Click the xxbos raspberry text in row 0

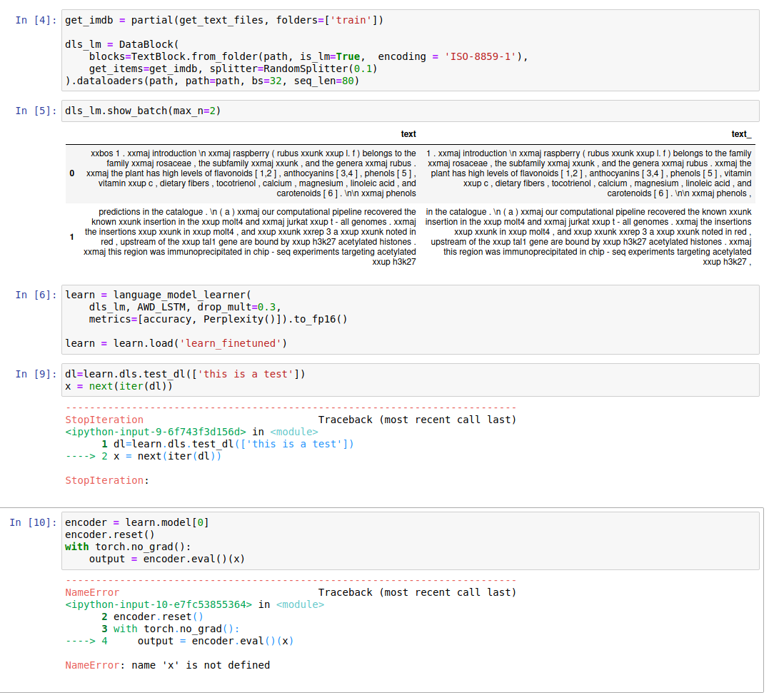click(x=250, y=173)
